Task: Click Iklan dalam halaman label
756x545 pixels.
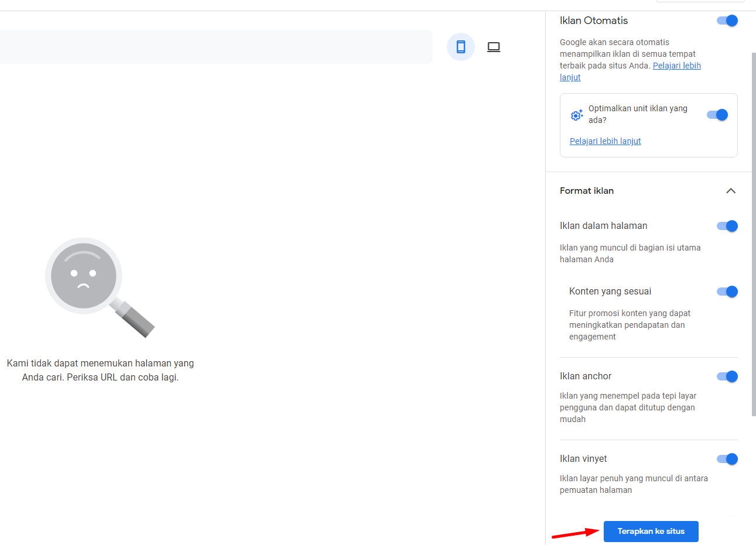Action: click(x=604, y=226)
